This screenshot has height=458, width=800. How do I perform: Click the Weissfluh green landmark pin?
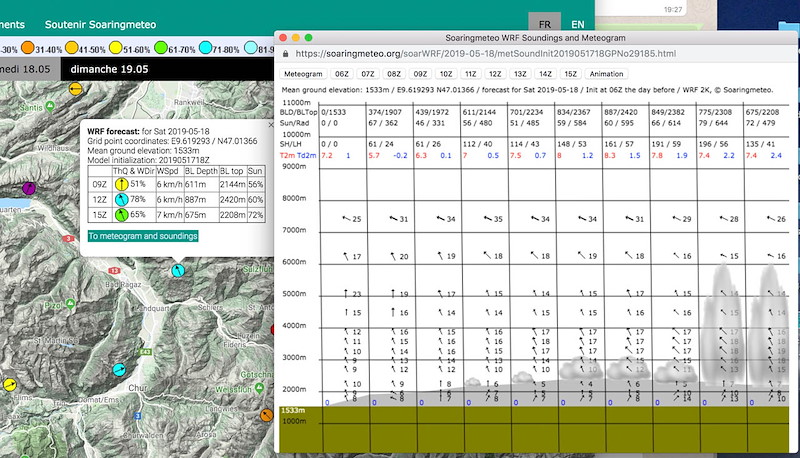pos(259,388)
